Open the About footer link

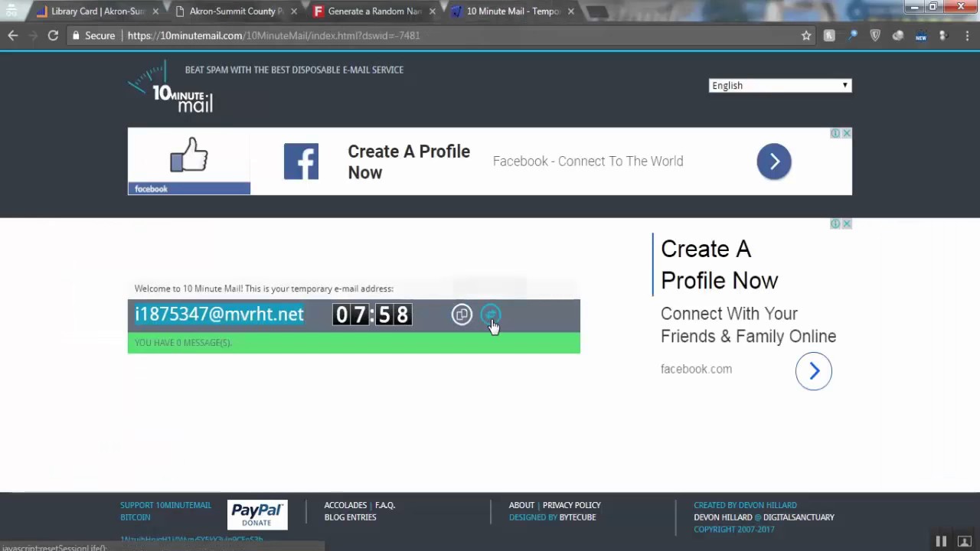click(521, 505)
